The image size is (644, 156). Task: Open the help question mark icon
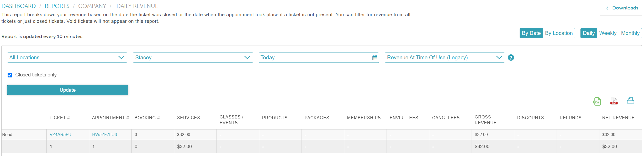coord(511,58)
